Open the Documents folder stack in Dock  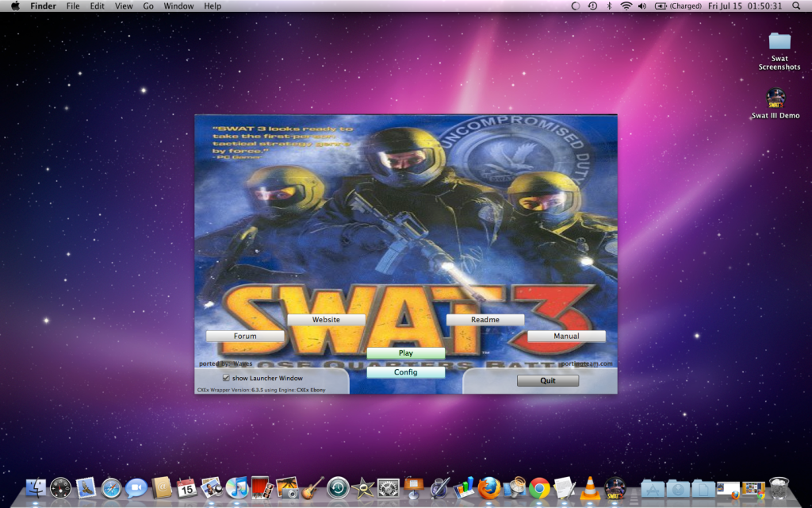pyautogui.click(x=703, y=489)
